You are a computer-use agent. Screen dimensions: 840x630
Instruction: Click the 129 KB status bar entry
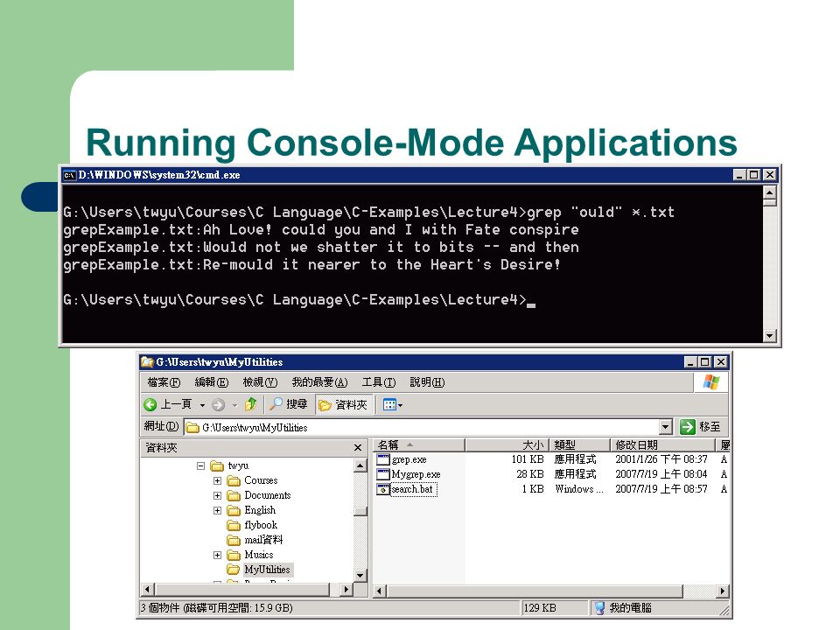554,608
